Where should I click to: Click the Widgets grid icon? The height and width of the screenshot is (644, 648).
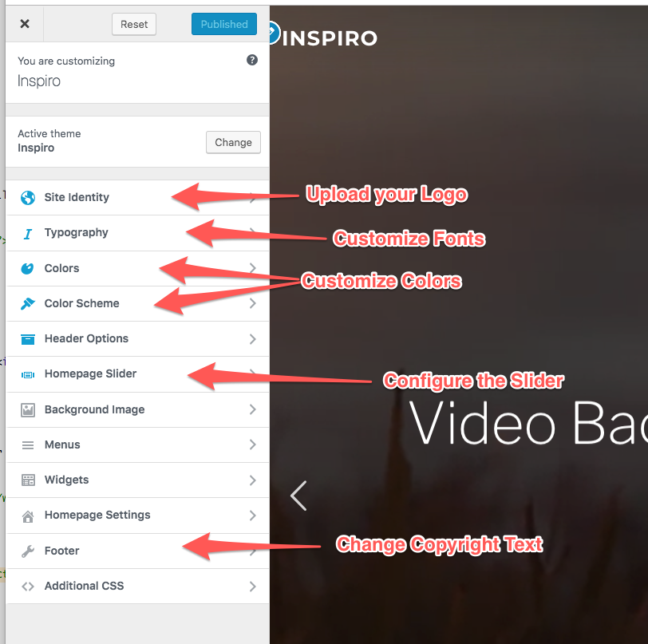pos(28,480)
